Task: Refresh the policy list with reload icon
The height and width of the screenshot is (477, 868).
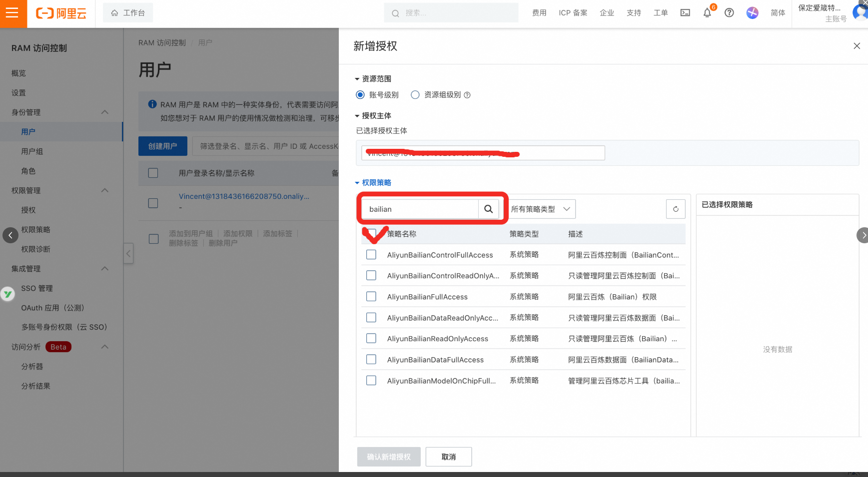Action: (x=676, y=209)
